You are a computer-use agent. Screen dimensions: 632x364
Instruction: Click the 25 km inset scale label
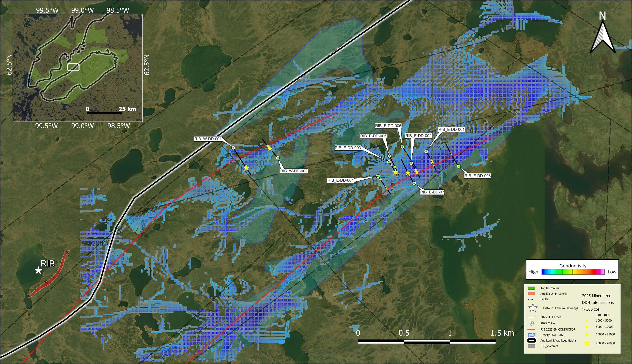coord(127,109)
